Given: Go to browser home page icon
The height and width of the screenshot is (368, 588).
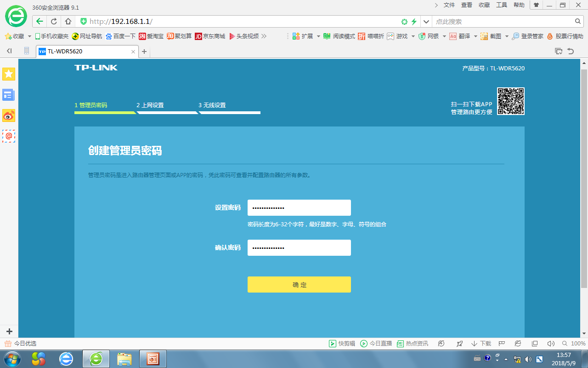Looking at the screenshot, I should pos(68,22).
